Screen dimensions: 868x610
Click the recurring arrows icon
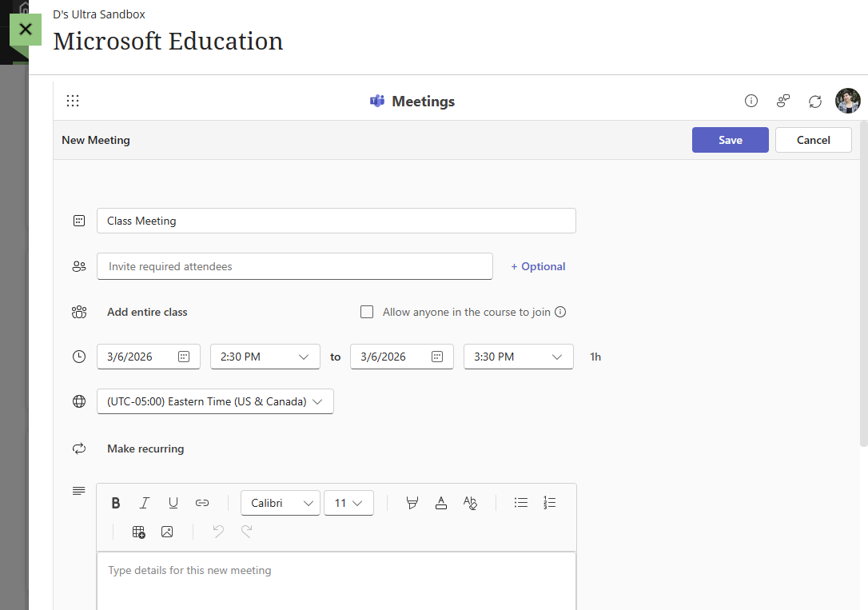[79, 449]
